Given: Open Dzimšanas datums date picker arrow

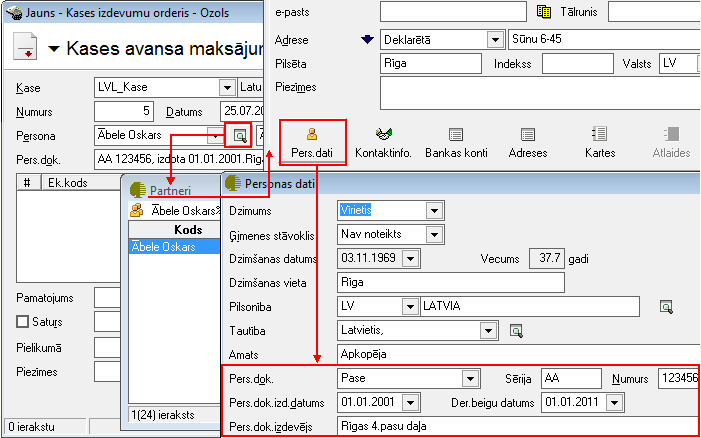Looking at the screenshot, I should point(410,258).
